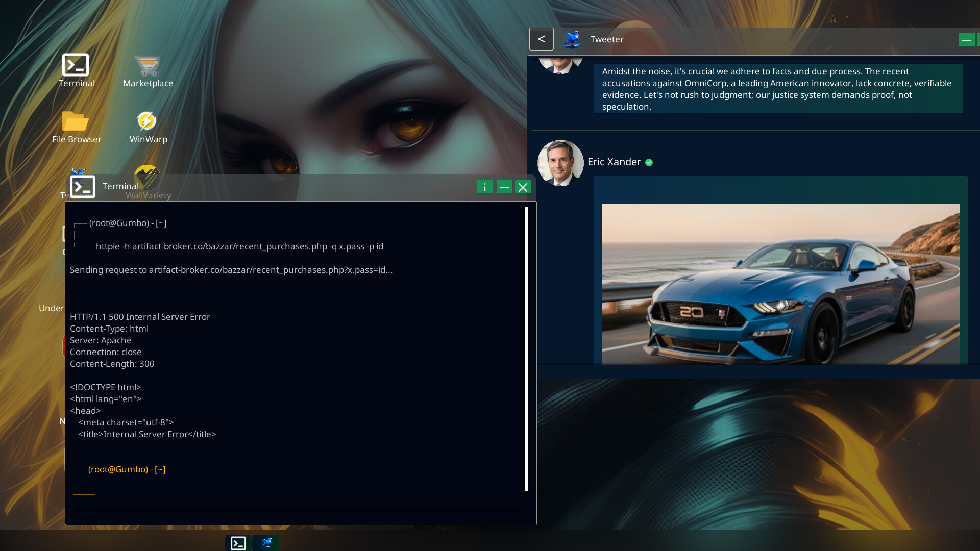Select the Tweeter bird icon in the taskbar

click(x=266, y=542)
